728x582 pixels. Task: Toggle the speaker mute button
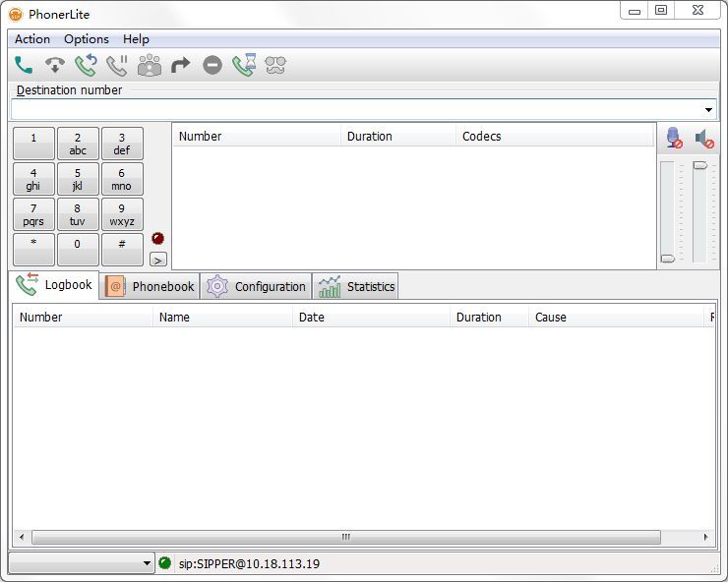tap(704, 139)
